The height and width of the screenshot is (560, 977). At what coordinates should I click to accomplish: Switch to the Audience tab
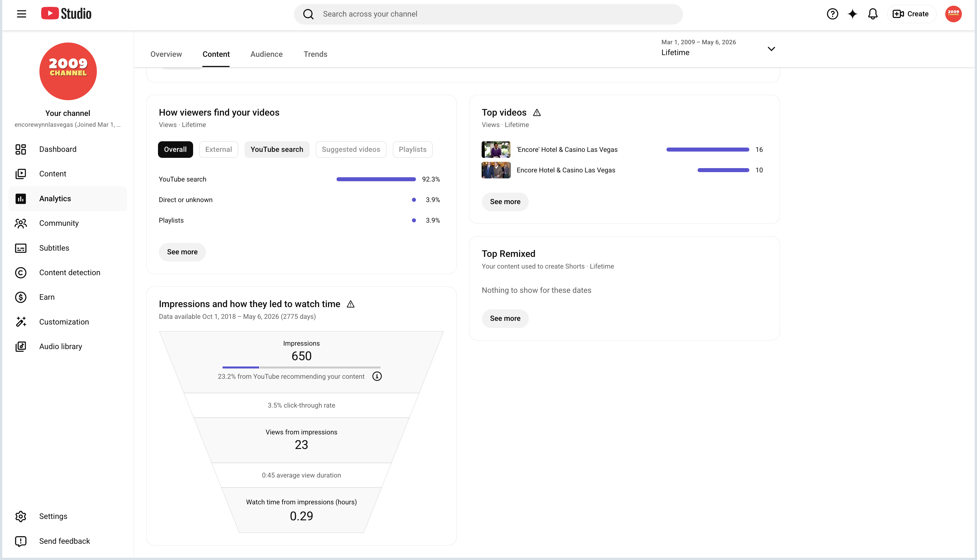266,54
